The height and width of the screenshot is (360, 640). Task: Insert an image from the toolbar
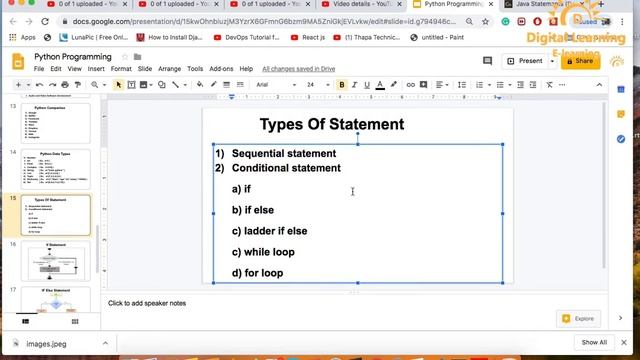point(143,85)
